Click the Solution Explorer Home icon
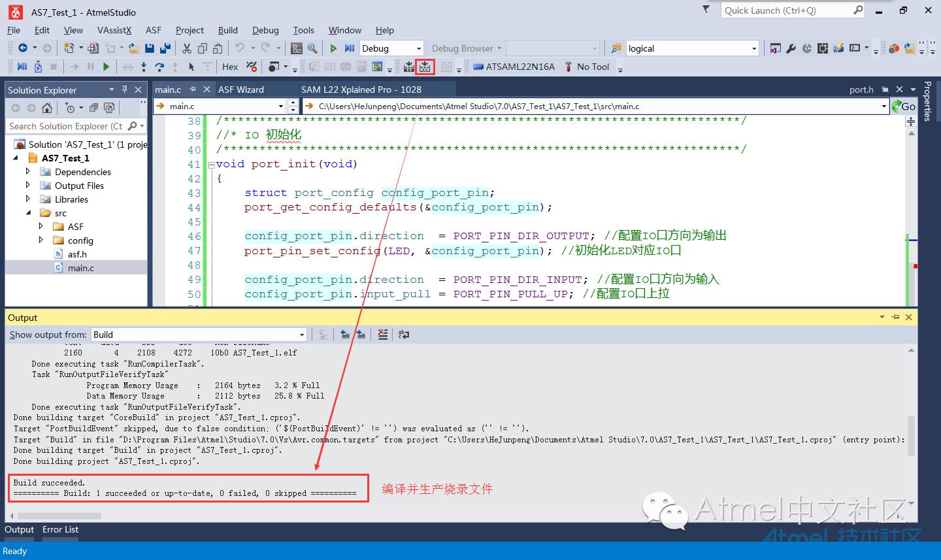 pyautogui.click(x=47, y=108)
